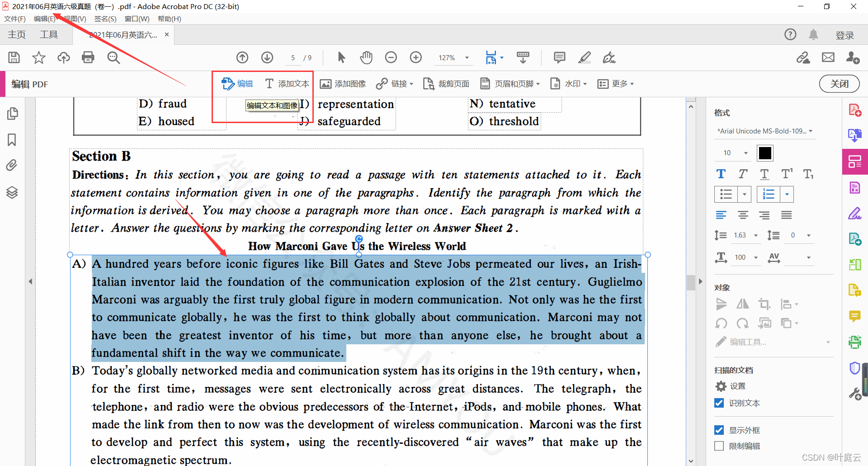Viewport: 868px width, 466px height.
Task: Click 编辑 text and image tool
Action: pos(237,84)
